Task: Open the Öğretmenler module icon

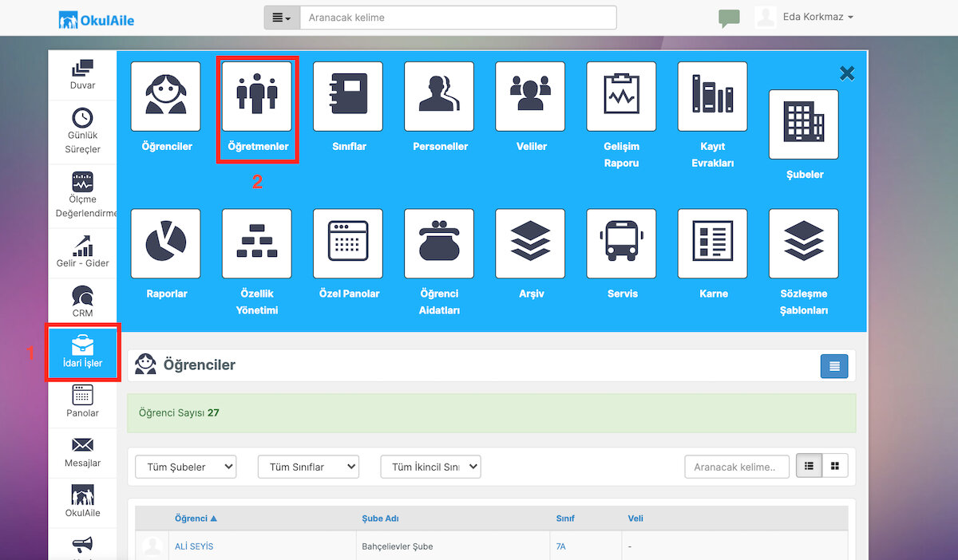Action: pyautogui.click(x=257, y=97)
